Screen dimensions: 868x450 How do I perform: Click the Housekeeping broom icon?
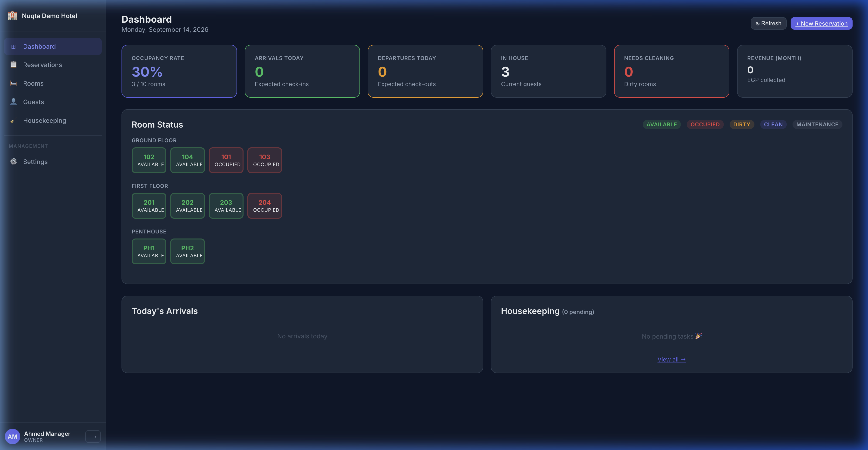point(14,120)
